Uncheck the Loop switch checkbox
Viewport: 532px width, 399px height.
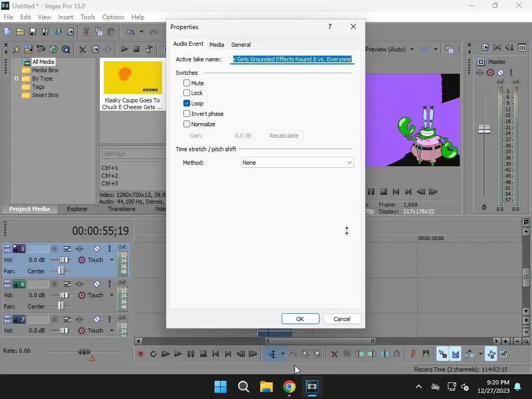click(187, 103)
